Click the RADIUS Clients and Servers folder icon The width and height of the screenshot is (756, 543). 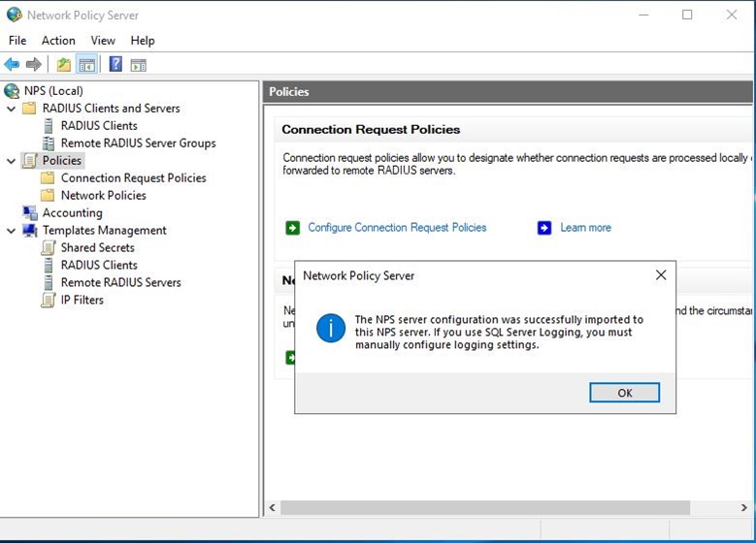click(29, 108)
